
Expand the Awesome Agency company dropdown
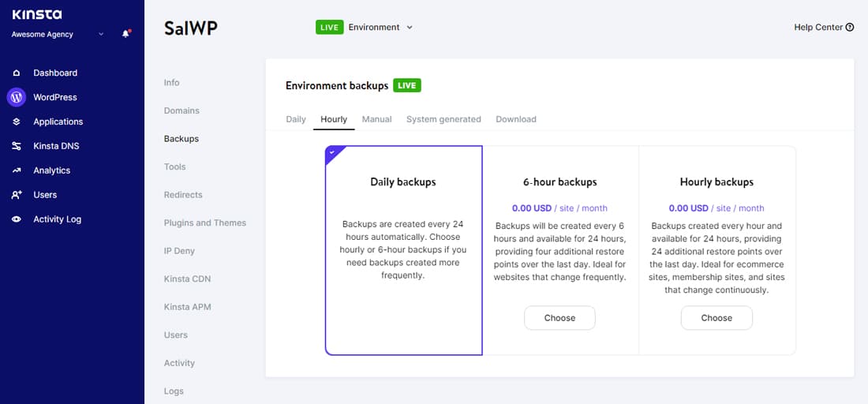(x=101, y=35)
